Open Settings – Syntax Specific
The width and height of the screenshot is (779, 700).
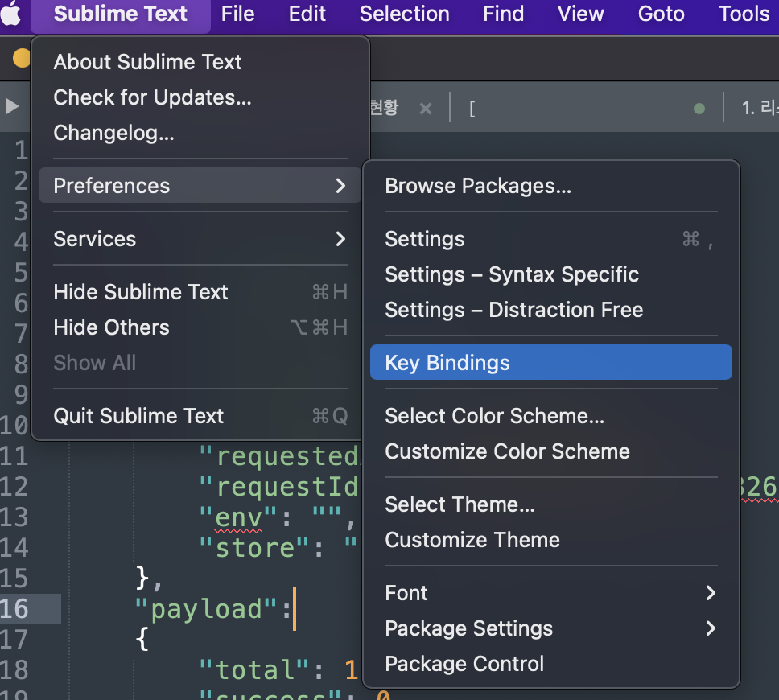click(551, 274)
